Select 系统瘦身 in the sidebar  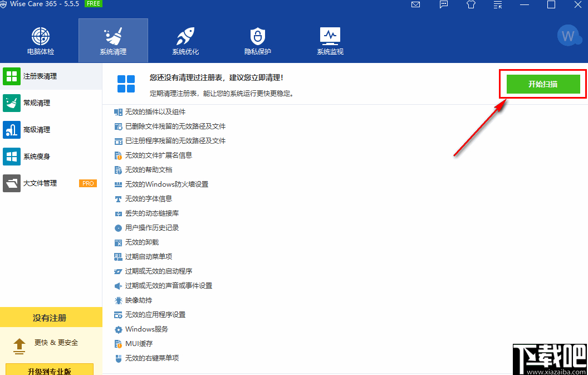click(x=51, y=156)
